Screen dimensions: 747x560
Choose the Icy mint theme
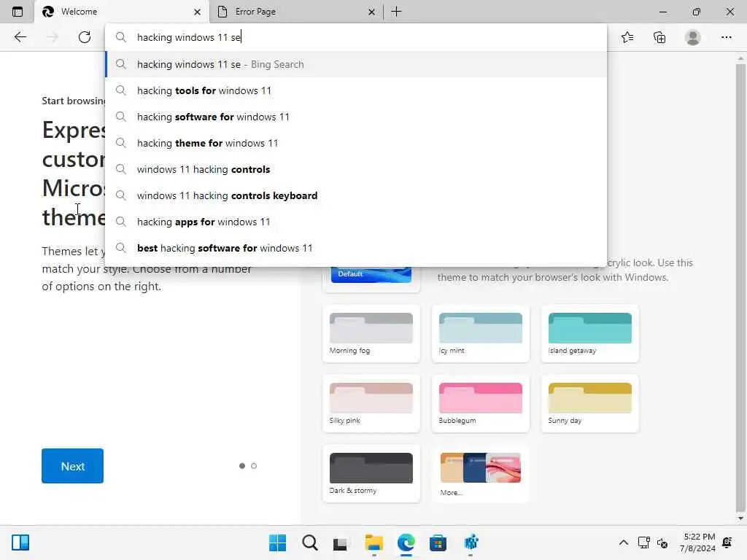click(x=480, y=334)
